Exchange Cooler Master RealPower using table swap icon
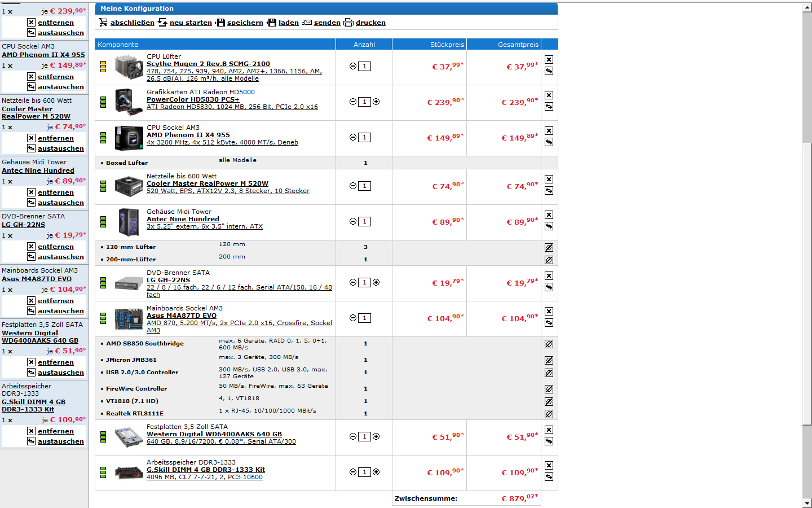 tap(549, 191)
